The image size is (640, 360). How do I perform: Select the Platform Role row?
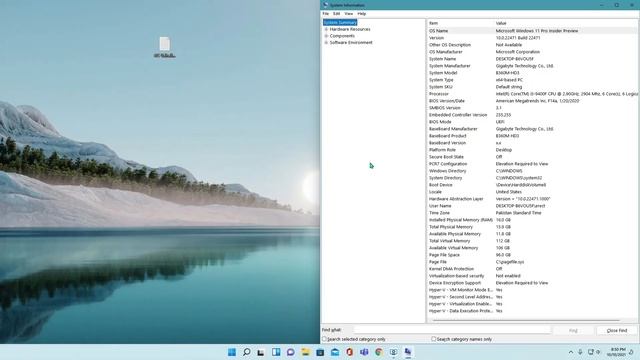click(x=533, y=150)
